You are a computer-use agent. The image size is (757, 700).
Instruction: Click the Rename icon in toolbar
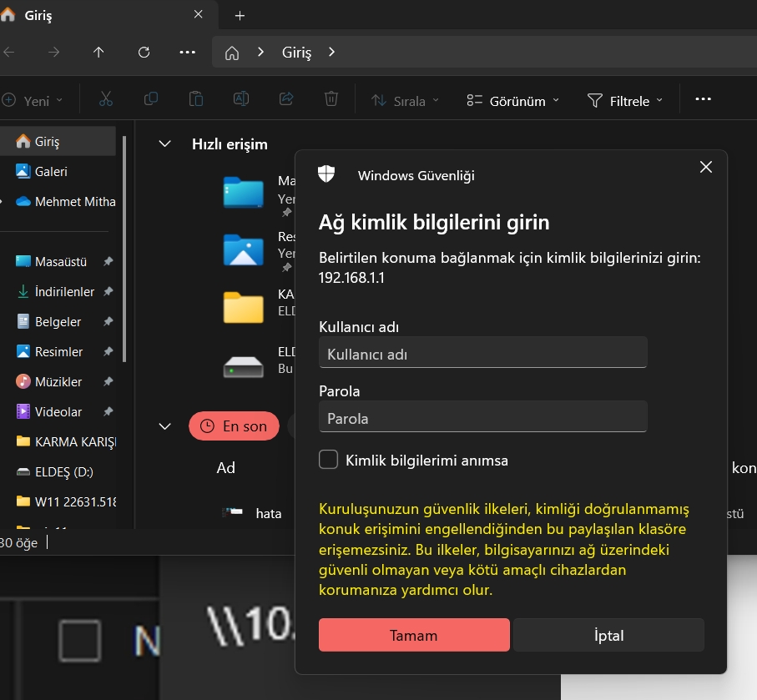pyautogui.click(x=241, y=99)
